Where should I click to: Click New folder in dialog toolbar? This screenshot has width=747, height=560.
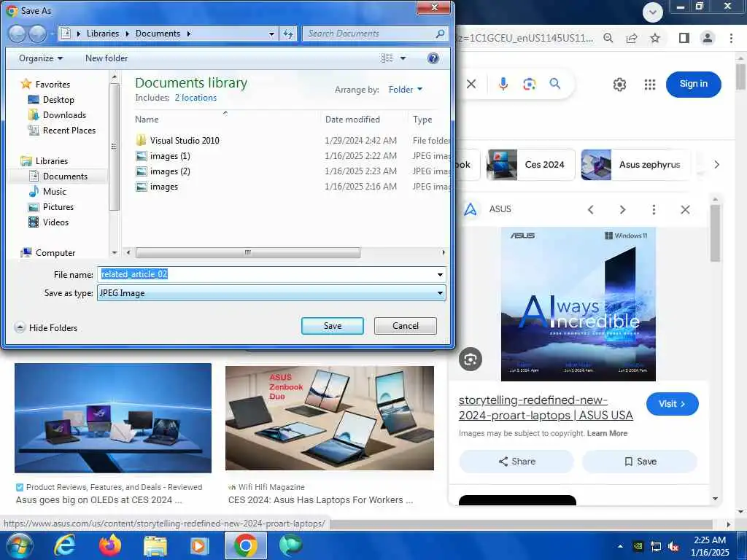107,58
